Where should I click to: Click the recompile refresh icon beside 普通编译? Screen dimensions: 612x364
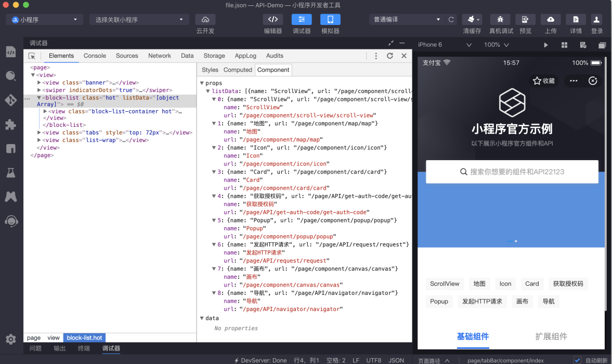(x=451, y=20)
